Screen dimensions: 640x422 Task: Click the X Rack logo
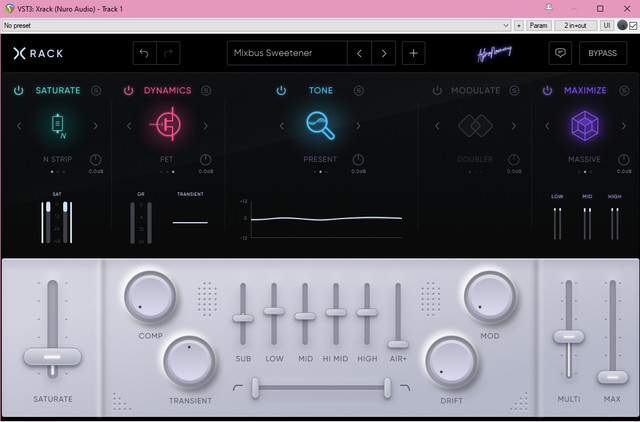38,53
